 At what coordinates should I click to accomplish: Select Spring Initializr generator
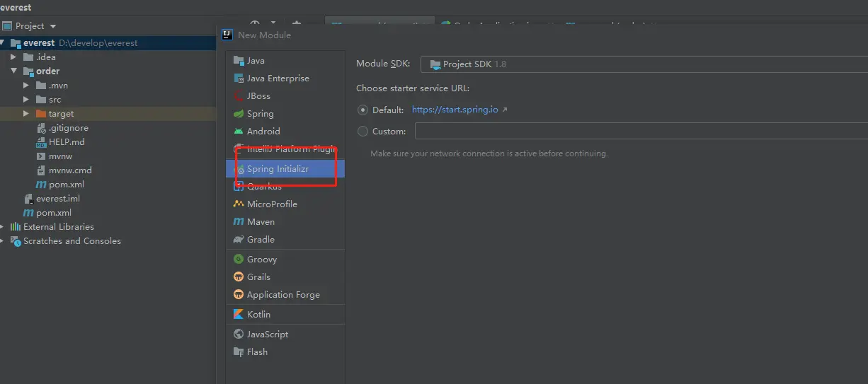285,169
